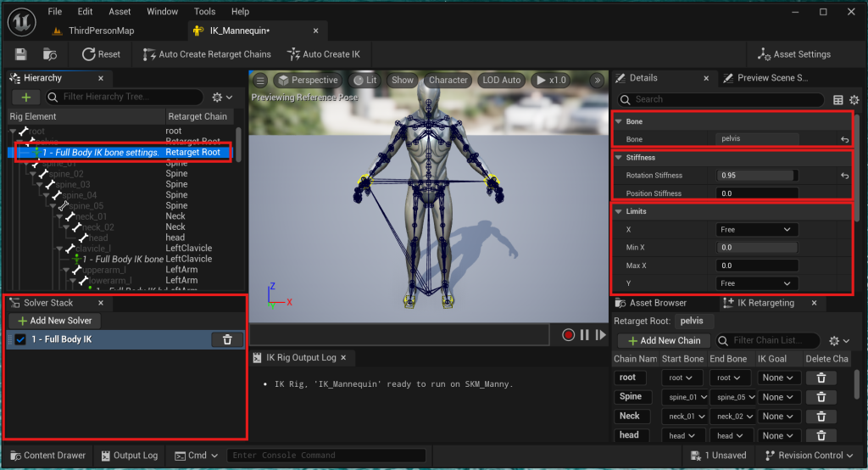Open the LOD Auto menu
868x470 pixels.
[502, 81]
